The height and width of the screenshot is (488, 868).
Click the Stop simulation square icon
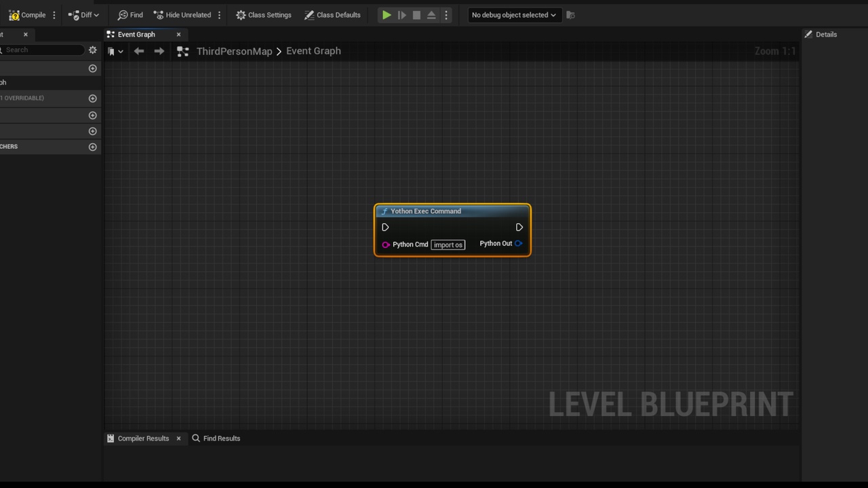[416, 15]
